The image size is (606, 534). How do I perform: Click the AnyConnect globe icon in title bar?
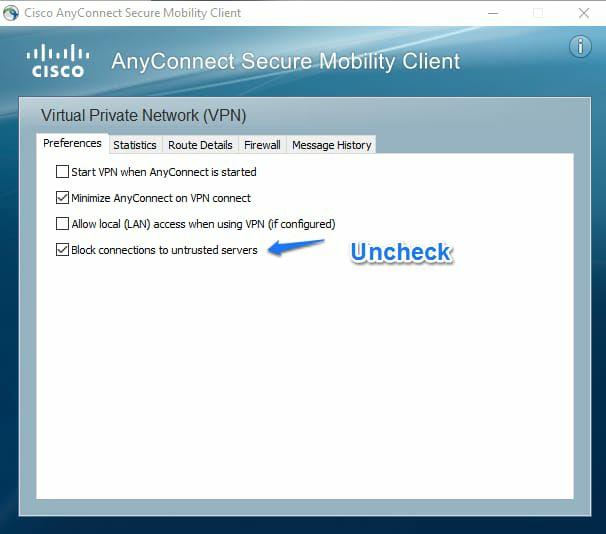click(x=11, y=13)
